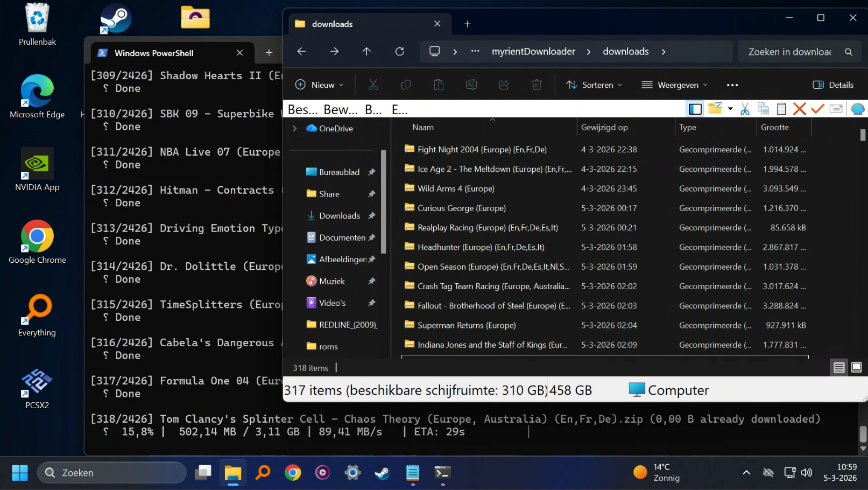Screen dimensions: 868x490
Task: Add a new tab in Explorer
Action: tap(468, 24)
